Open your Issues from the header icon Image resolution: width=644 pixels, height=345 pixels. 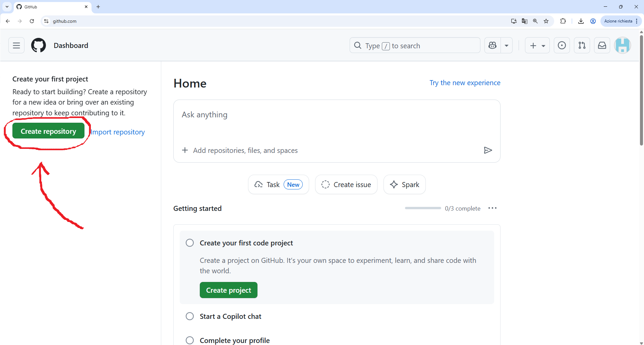(562, 45)
